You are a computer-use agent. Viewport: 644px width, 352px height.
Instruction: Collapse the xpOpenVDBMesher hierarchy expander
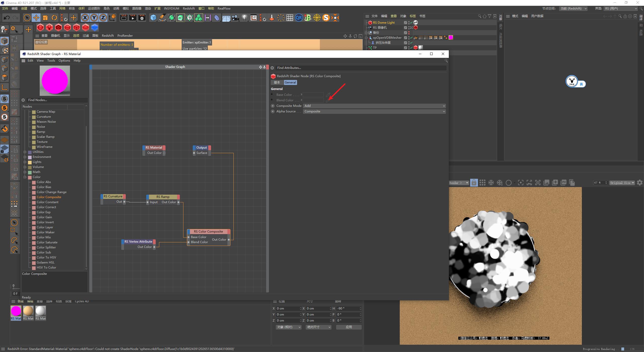366,38
